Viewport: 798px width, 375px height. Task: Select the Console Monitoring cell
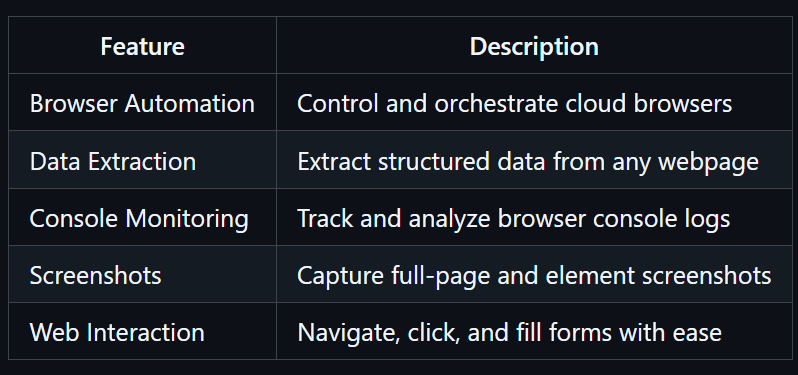tap(142, 217)
